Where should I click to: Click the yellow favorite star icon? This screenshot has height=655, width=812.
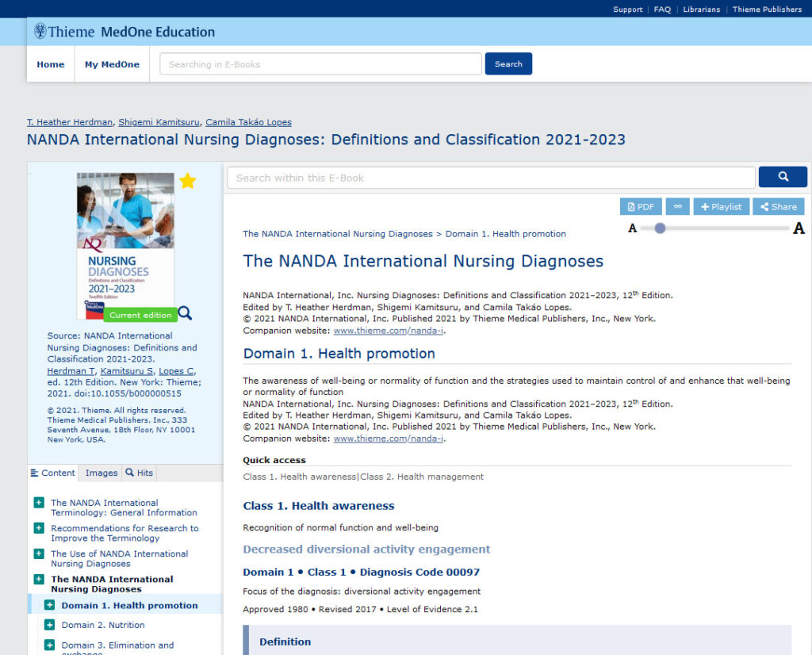coord(187,182)
